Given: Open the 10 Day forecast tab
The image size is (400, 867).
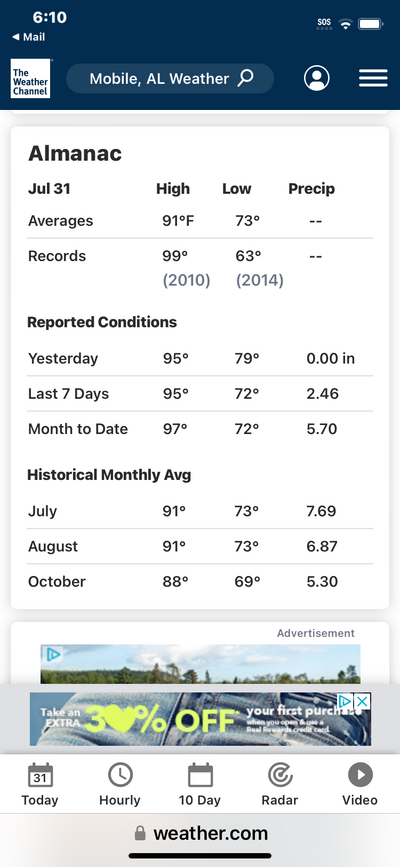Looking at the screenshot, I should click(x=200, y=784).
